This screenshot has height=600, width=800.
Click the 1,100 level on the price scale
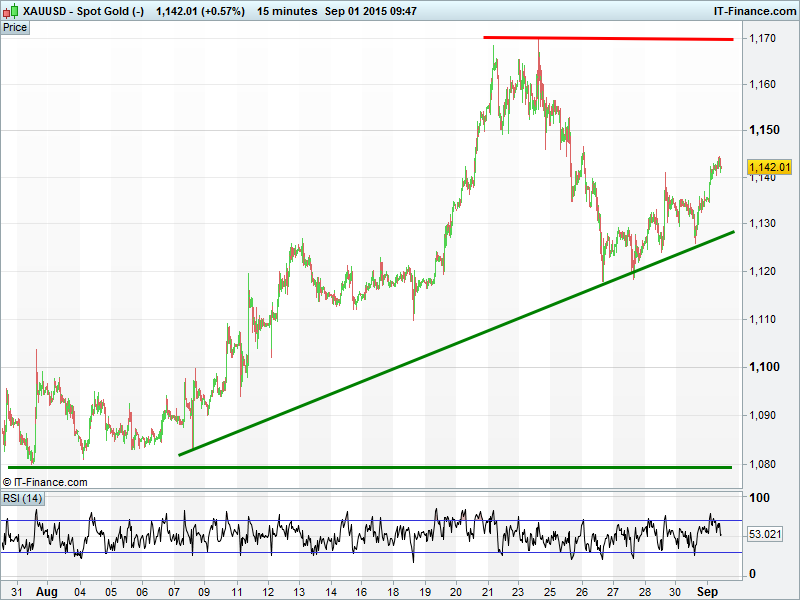(763, 367)
